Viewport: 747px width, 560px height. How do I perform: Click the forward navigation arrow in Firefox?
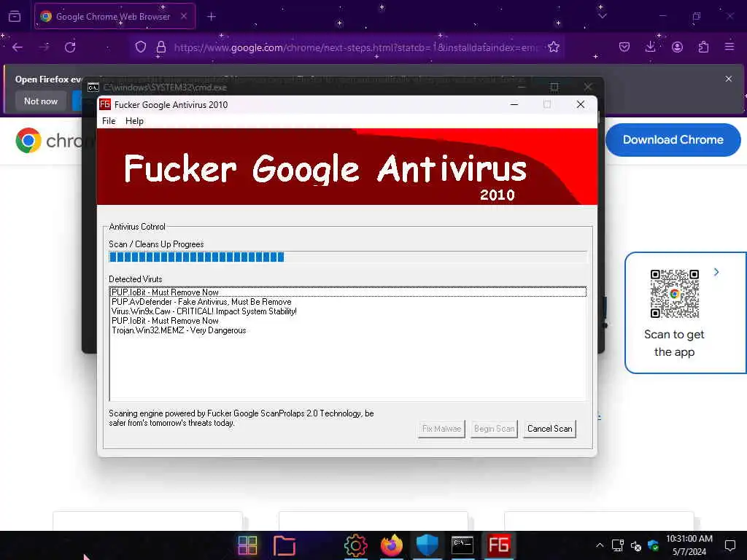click(44, 47)
